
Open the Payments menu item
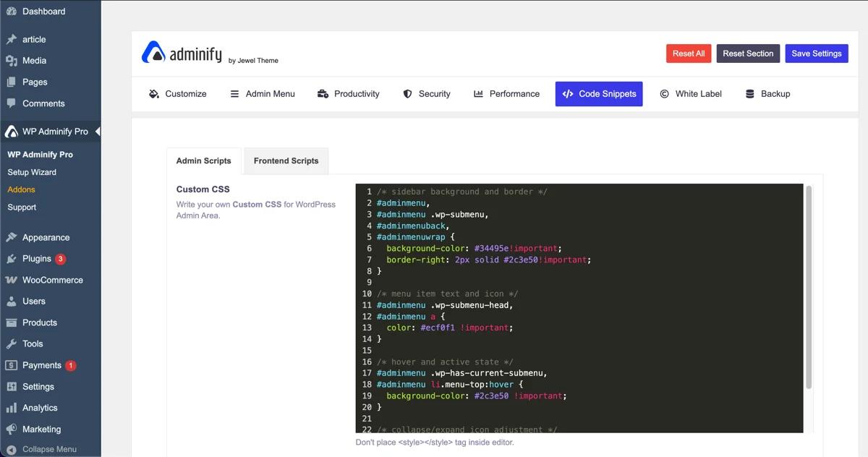coord(51,365)
